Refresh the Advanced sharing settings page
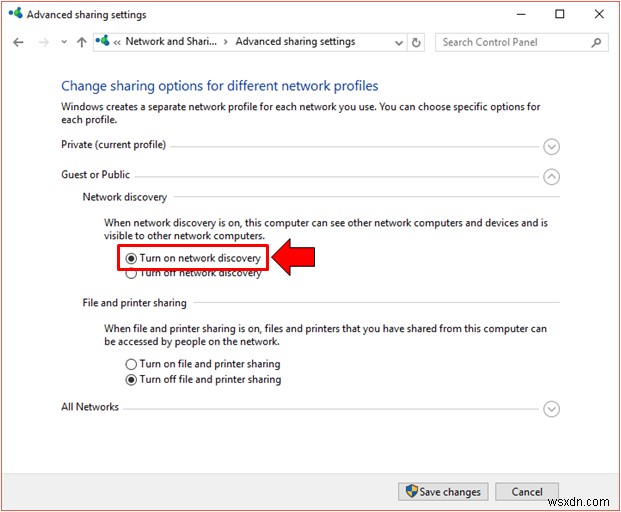The image size is (621, 512). [416, 42]
